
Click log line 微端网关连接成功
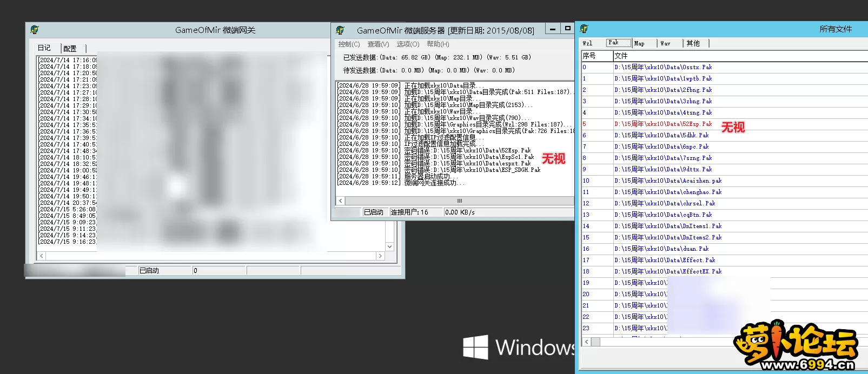401,183
